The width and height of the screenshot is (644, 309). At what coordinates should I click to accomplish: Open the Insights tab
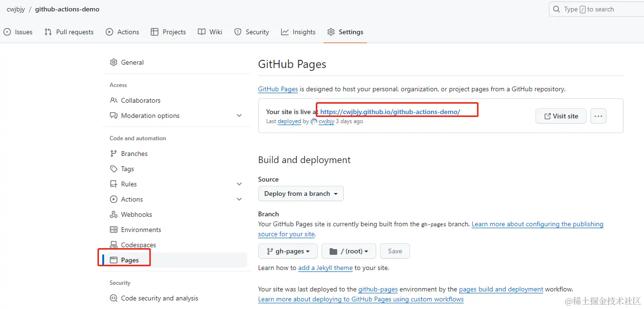pos(298,32)
